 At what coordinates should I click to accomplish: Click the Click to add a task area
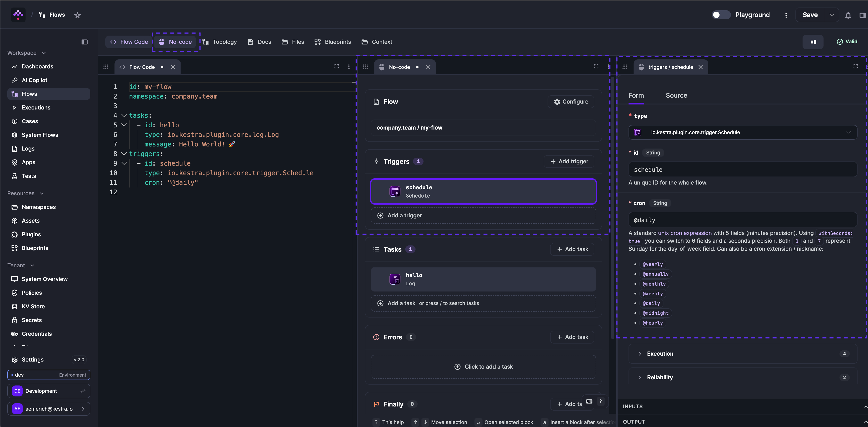point(483,367)
